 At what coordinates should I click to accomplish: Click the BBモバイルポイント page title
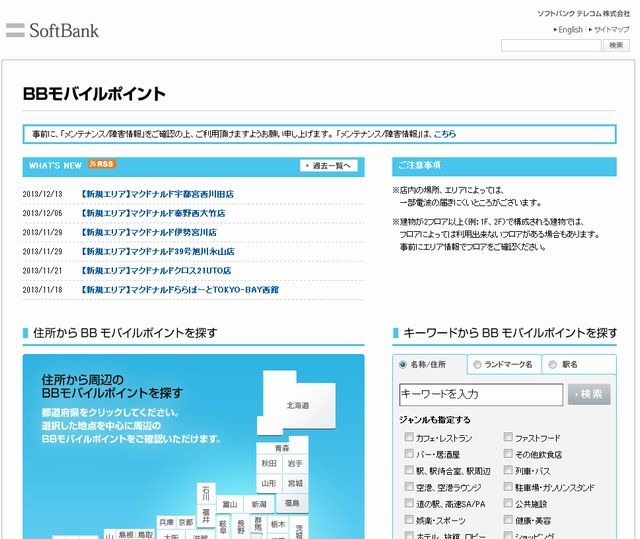pyautogui.click(x=94, y=94)
